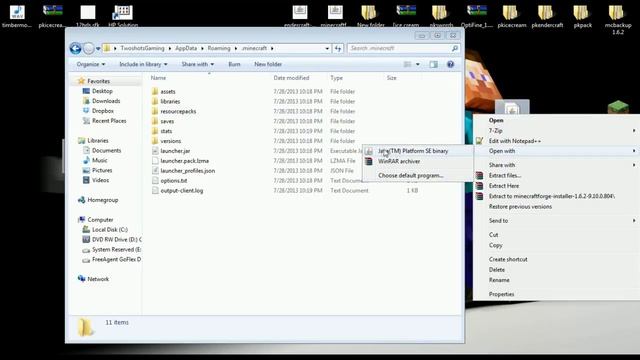Select Videos library
640x360 pixels.
click(100, 180)
